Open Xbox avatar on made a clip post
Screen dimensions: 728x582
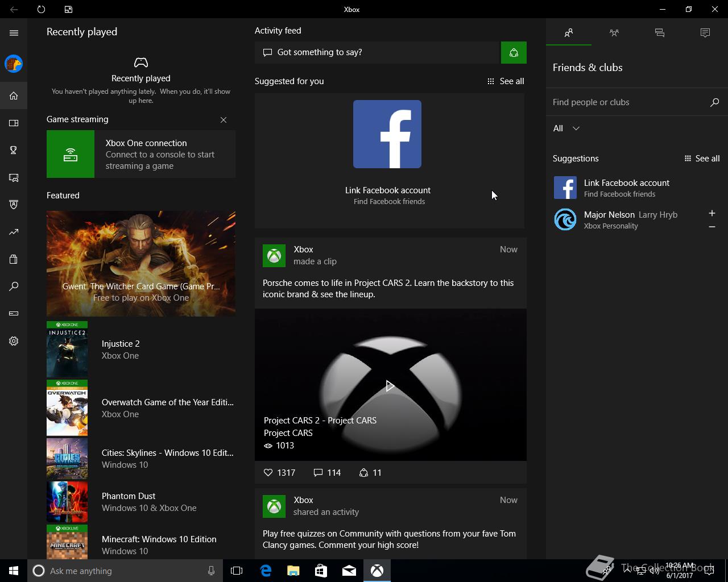(x=274, y=256)
